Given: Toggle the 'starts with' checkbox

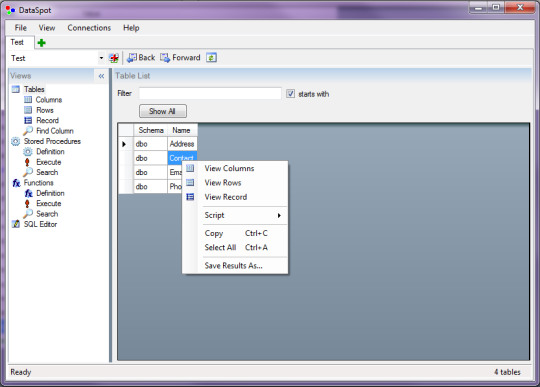Looking at the screenshot, I should [290, 94].
